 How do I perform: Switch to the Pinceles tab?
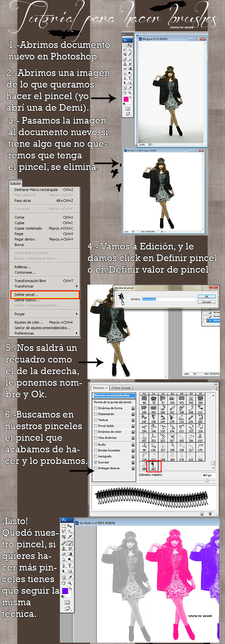100,388
